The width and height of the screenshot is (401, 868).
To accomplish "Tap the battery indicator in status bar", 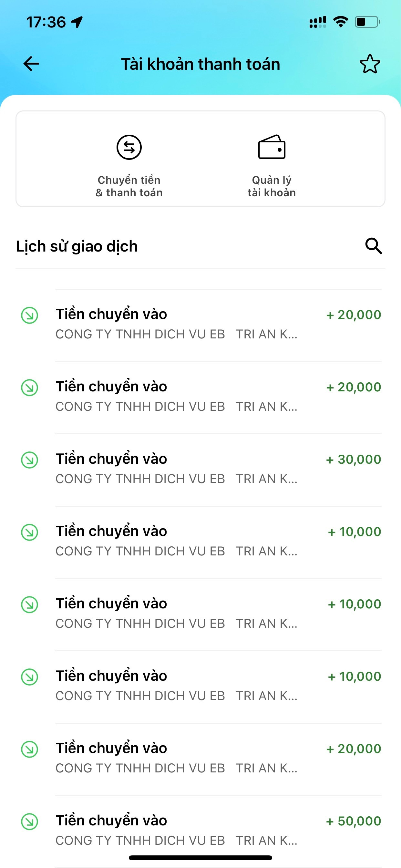I will pos(367,22).
